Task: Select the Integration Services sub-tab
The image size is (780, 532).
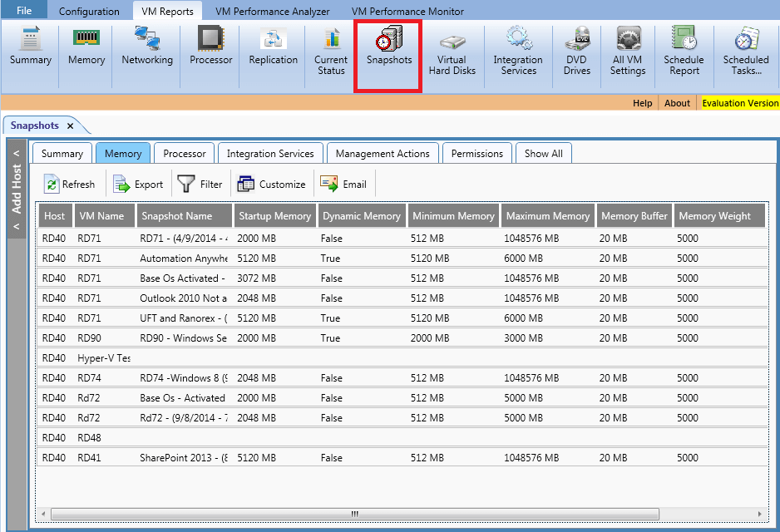Action: pos(270,153)
